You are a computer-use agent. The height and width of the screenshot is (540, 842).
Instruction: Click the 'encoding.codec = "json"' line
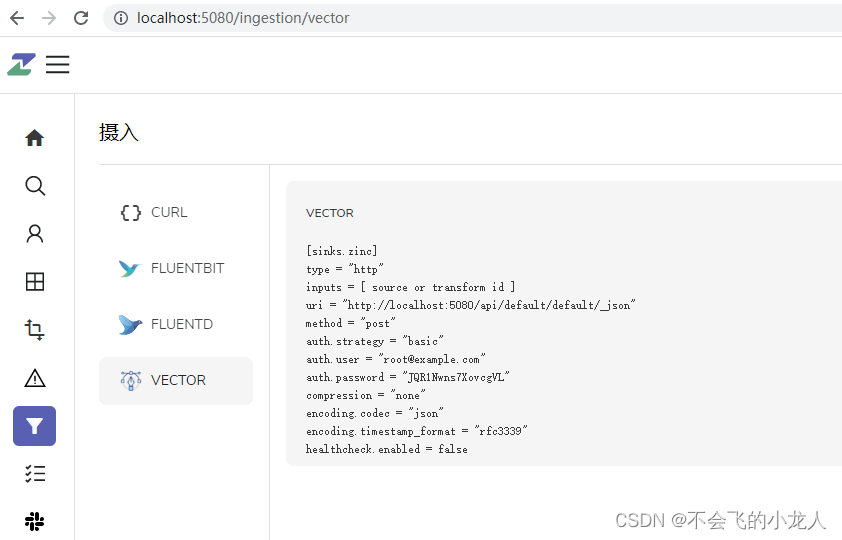(x=375, y=413)
